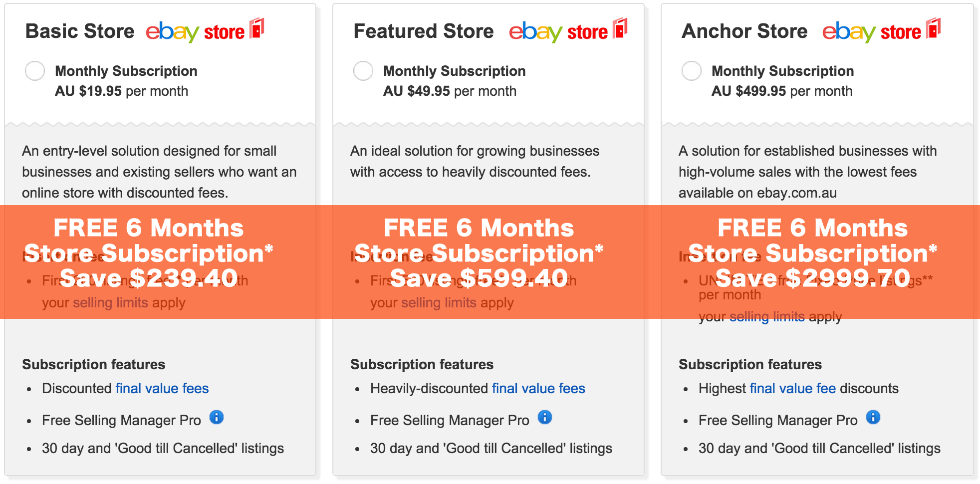This screenshot has width=980, height=484.
Task: Click info icon beside Featured Selling Manager Pro
Action: [545, 417]
